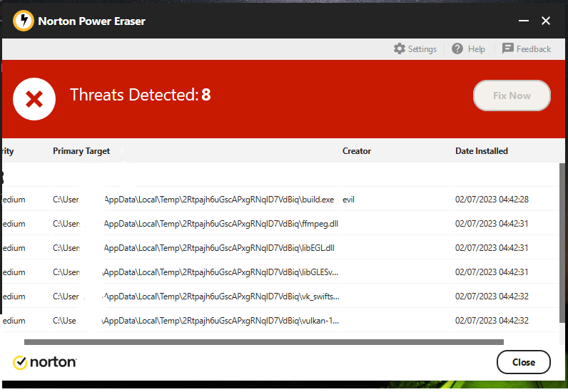The height and width of the screenshot is (392, 568).
Task: Click the Close button
Action: click(x=524, y=362)
